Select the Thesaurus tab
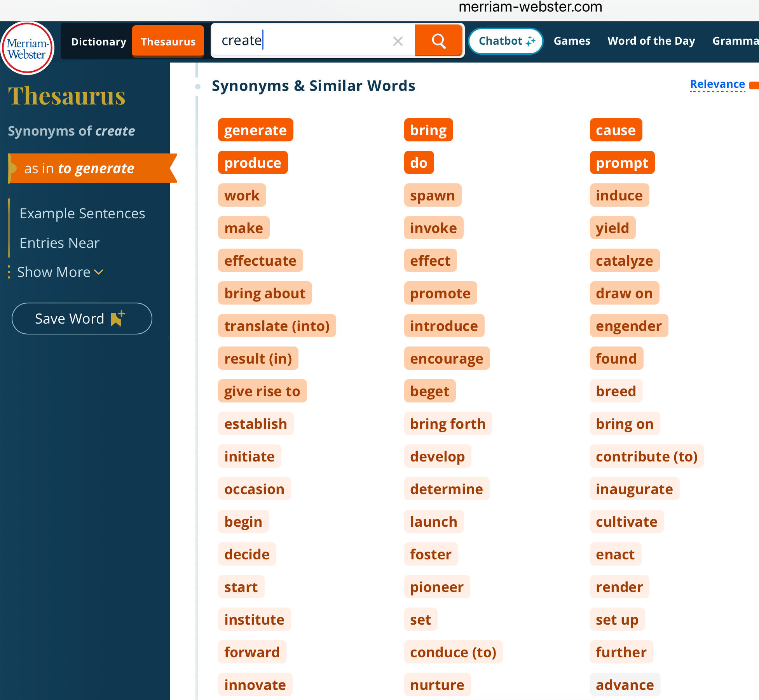 (x=168, y=42)
